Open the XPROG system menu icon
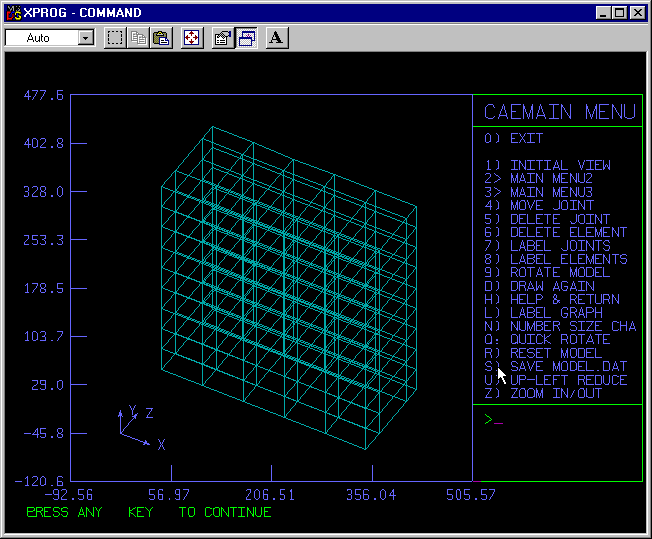This screenshot has width=652, height=539. point(13,13)
